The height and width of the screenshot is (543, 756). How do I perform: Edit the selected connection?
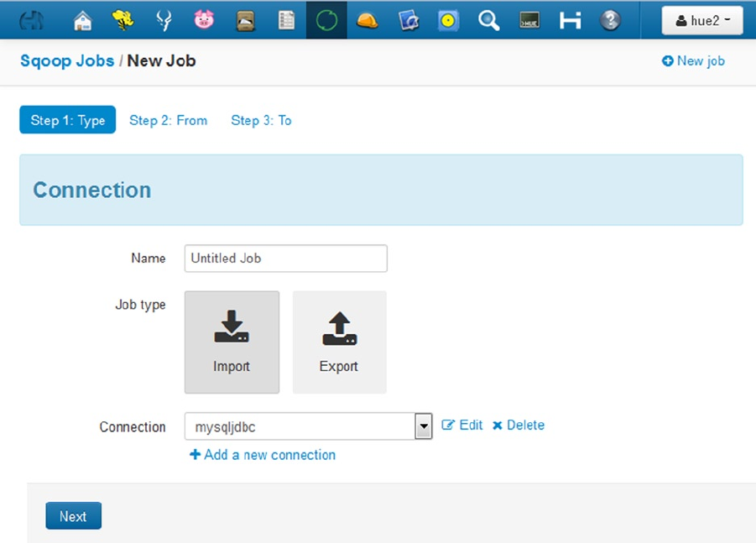(x=461, y=425)
